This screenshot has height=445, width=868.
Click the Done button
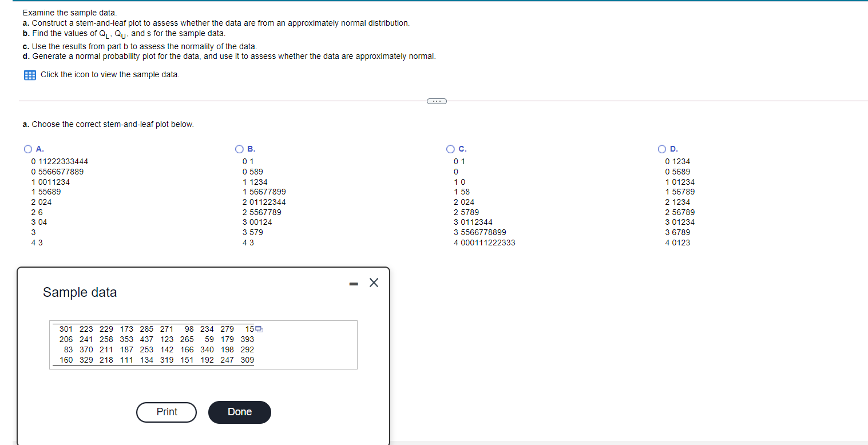click(239, 412)
